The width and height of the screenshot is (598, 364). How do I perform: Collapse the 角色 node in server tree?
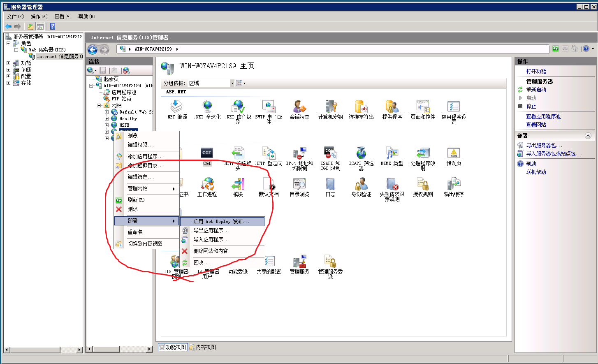(x=8, y=43)
